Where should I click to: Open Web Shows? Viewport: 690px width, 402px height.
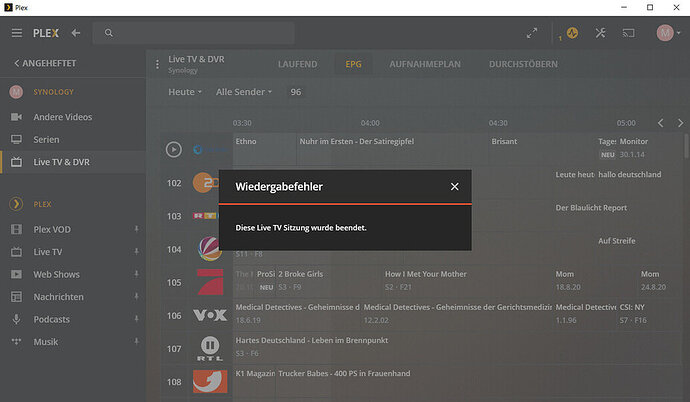56,274
